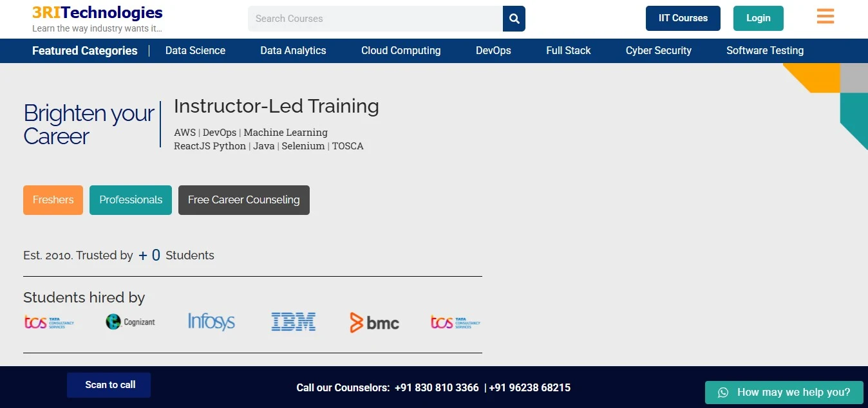Click the BMC company logo
Viewport: 868px width, 408px height.
click(374, 322)
